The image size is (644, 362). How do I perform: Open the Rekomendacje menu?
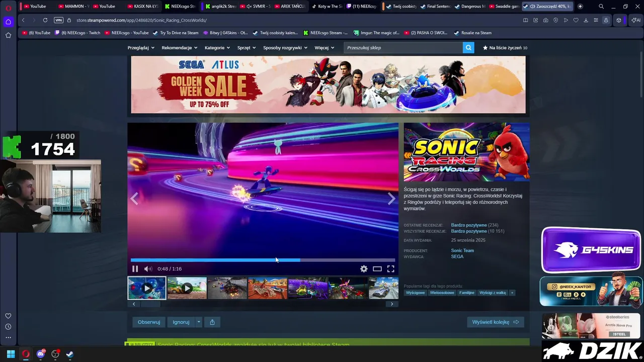[180, 48]
